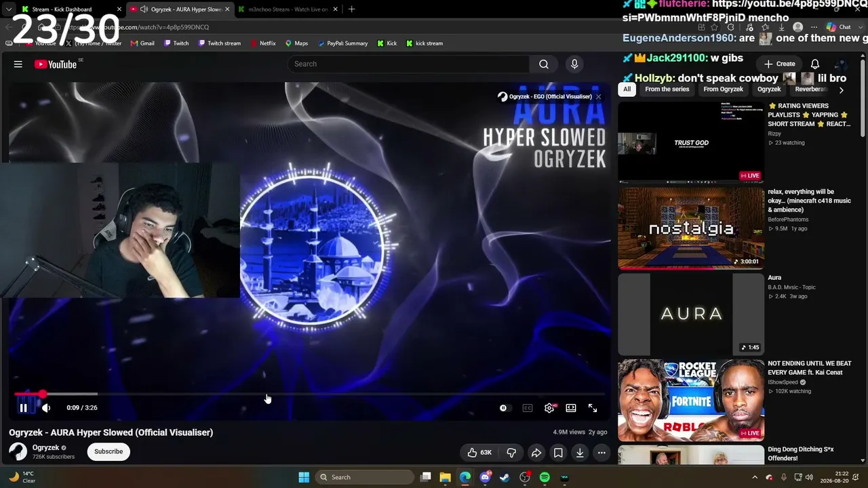Open the Twitch stream bookmark

[220, 43]
